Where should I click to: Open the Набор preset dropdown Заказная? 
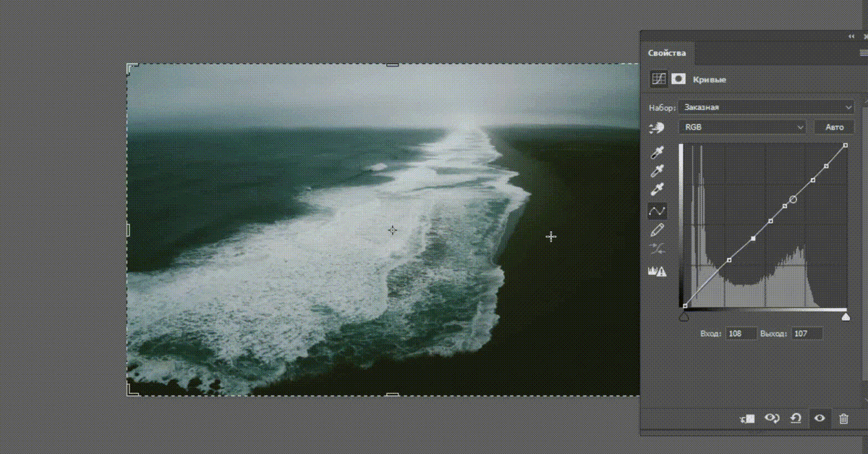[x=767, y=107]
